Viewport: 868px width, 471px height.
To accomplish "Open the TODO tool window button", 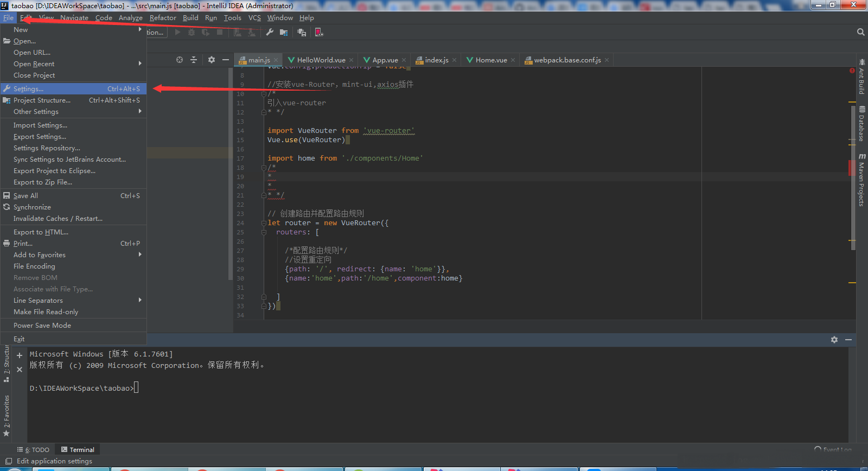I will tap(34, 450).
